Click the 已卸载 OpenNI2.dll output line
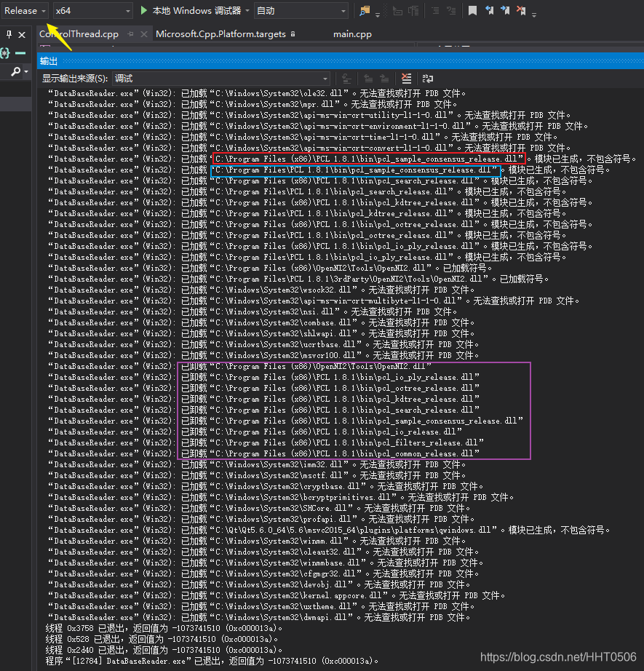 239,366
